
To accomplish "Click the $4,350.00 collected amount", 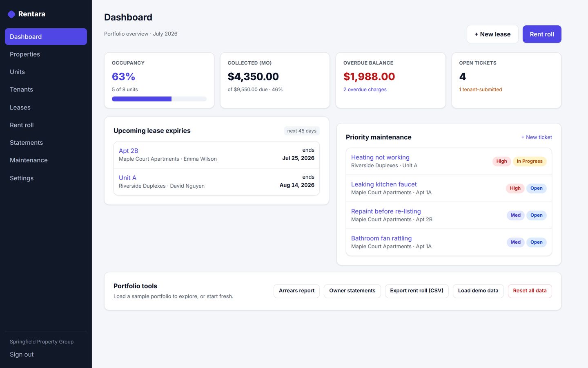I will 253,76.
